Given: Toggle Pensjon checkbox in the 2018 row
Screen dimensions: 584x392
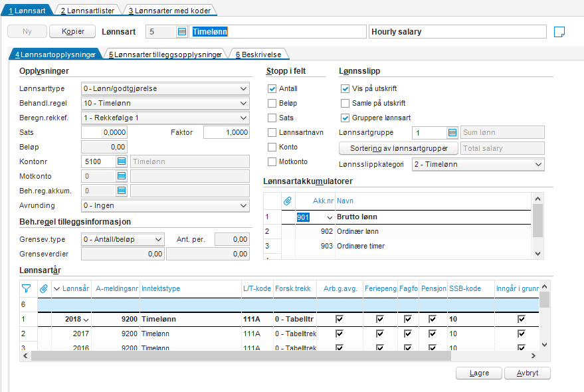Looking at the screenshot, I should (433, 319).
